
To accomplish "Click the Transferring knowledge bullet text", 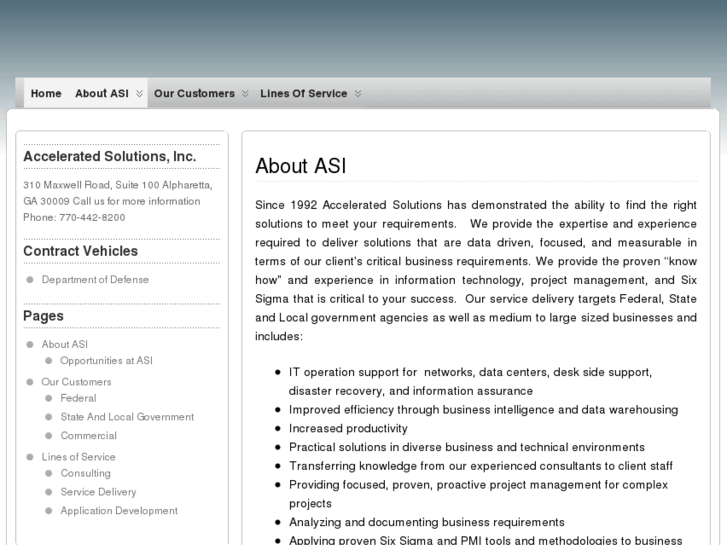I will point(481,466).
